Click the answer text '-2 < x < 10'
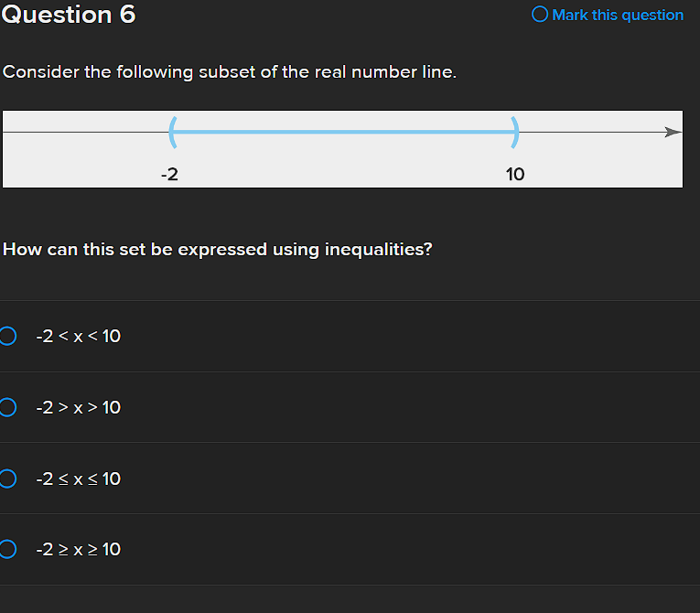The width and height of the screenshot is (700, 613). click(x=78, y=337)
